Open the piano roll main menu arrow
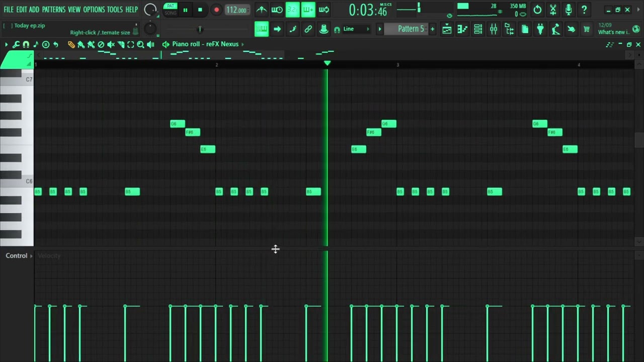The image size is (644, 362). pyautogui.click(x=6, y=44)
